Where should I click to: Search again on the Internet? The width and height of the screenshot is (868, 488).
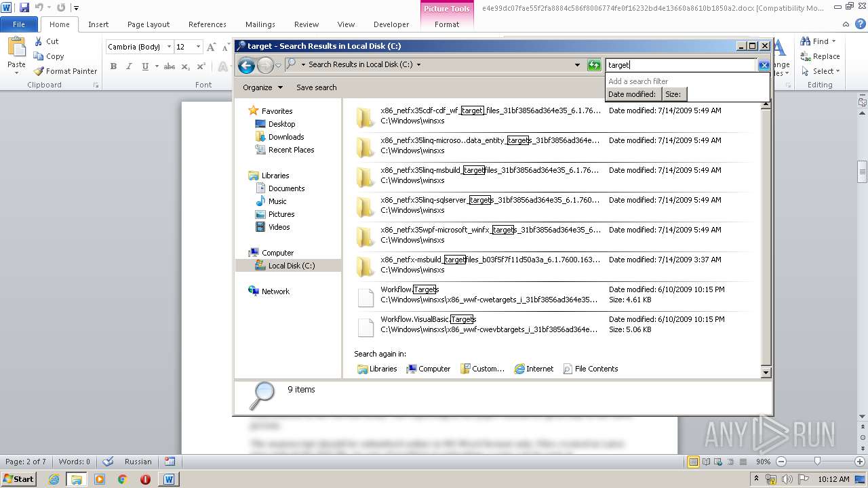pos(534,369)
